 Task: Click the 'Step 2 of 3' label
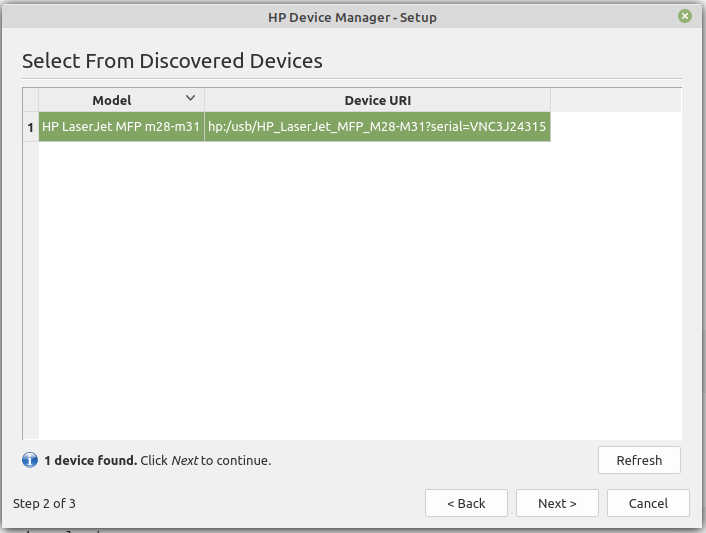pyautogui.click(x=44, y=503)
